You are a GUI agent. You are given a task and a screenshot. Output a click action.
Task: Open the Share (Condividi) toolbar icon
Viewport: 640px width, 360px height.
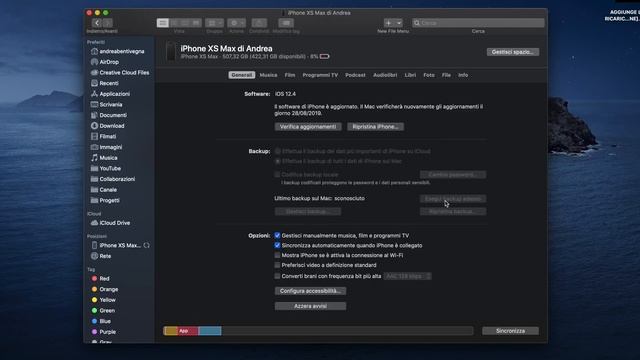pyautogui.click(x=259, y=23)
